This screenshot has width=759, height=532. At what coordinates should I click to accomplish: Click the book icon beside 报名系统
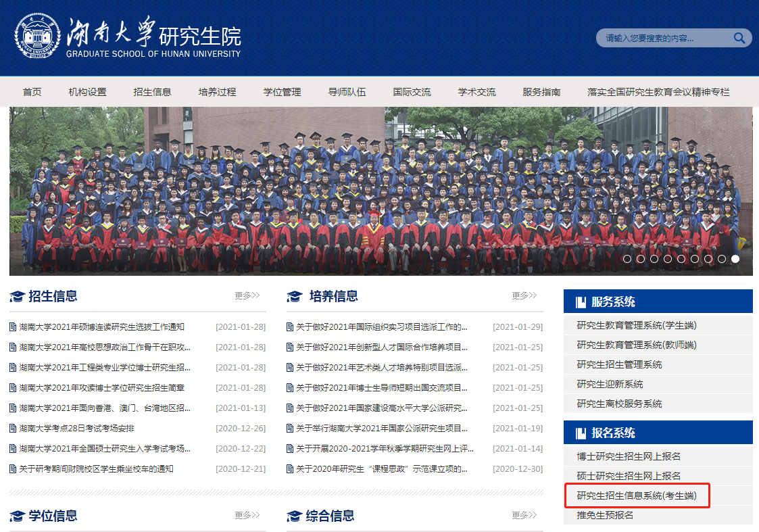[580, 433]
